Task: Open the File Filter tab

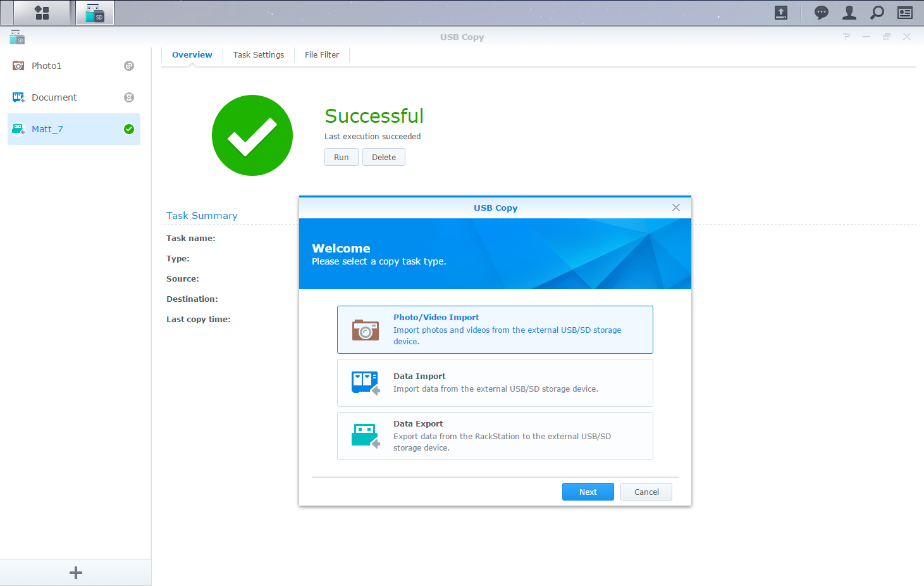Action: [321, 55]
